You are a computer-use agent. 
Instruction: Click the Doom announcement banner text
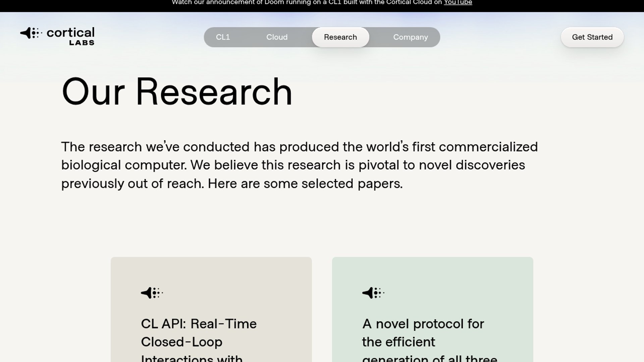point(302,3)
